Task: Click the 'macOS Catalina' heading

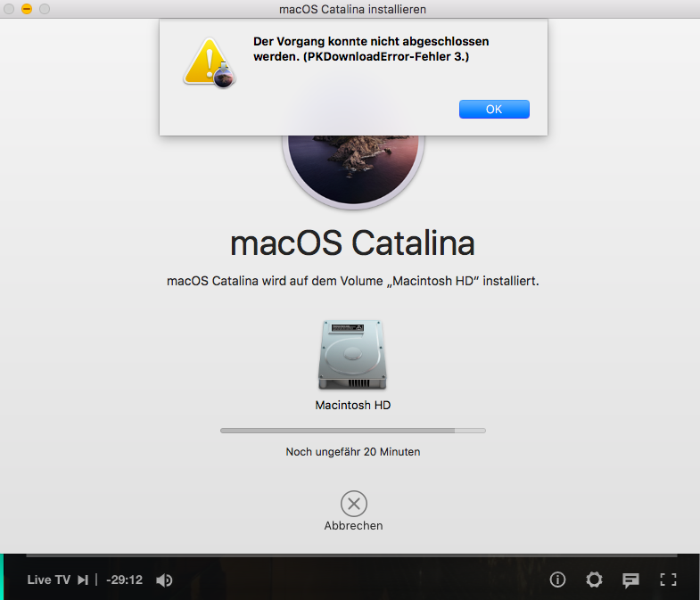Action: click(x=352, y=243)
